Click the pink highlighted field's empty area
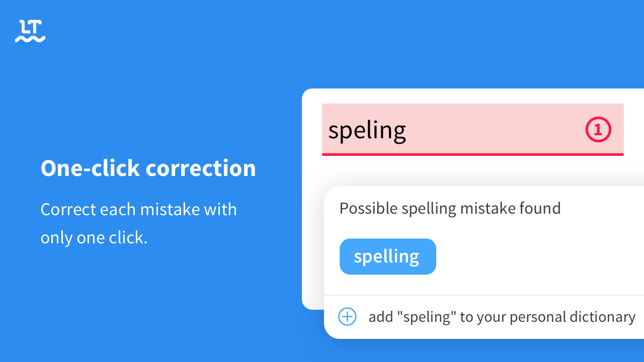The image size is (644, 362). pos(493,129)
